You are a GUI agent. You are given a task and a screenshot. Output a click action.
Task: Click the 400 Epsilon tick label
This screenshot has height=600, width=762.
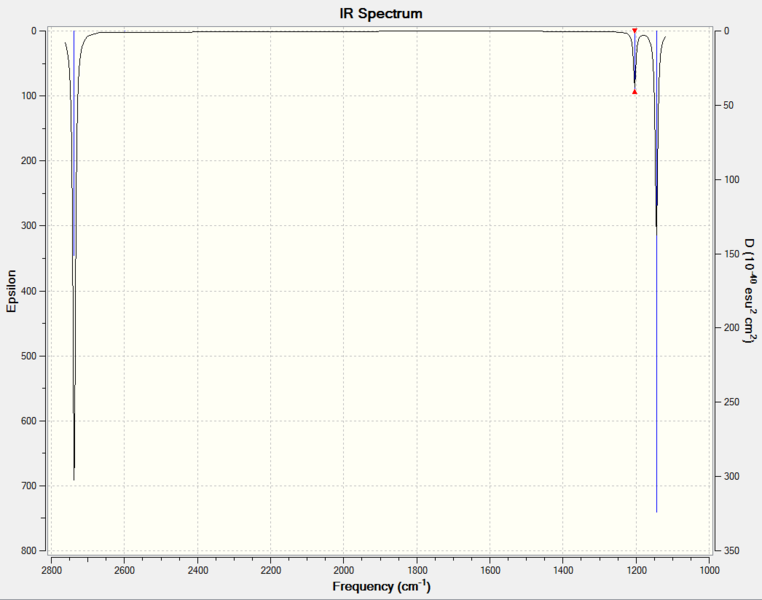click(29, 291)
